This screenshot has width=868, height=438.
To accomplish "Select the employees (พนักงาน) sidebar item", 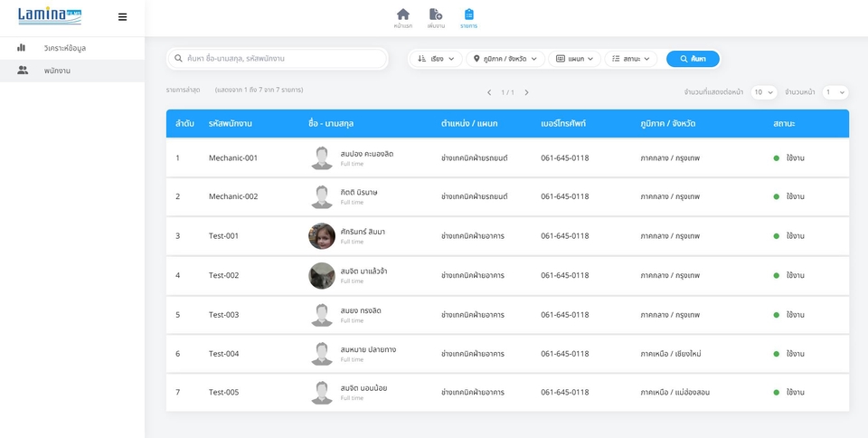I will coord(72,71).
